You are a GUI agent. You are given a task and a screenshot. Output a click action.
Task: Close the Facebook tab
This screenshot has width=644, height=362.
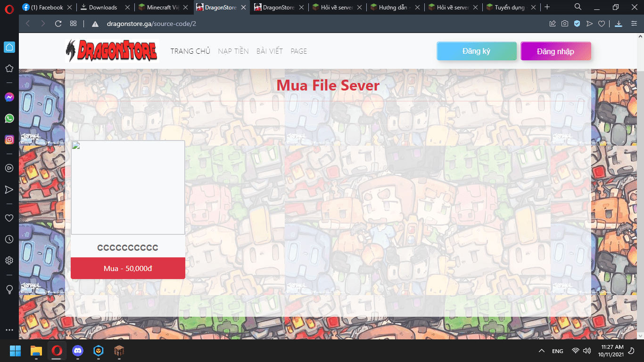(x=70, y=7)
